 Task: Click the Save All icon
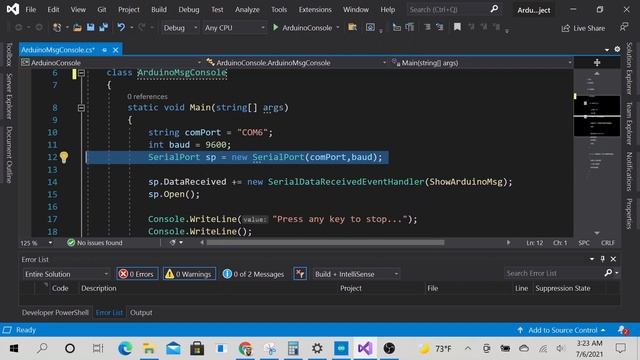click(104, 27)
